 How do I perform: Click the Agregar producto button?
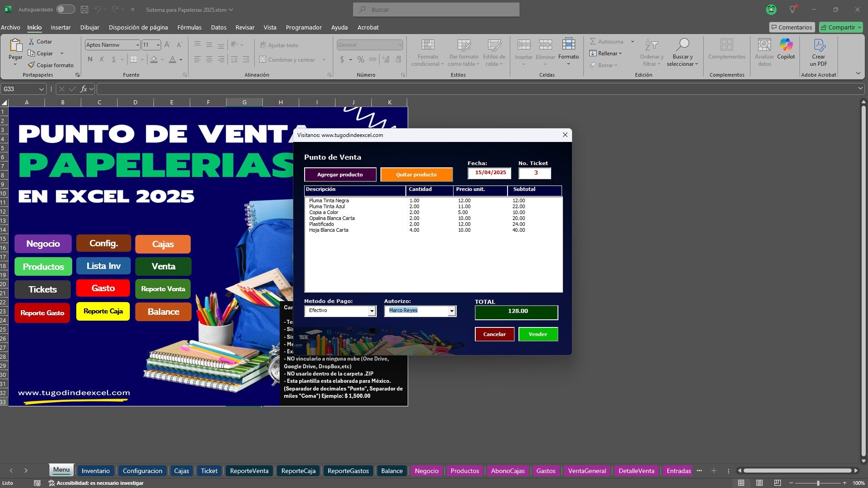(340, 175)
